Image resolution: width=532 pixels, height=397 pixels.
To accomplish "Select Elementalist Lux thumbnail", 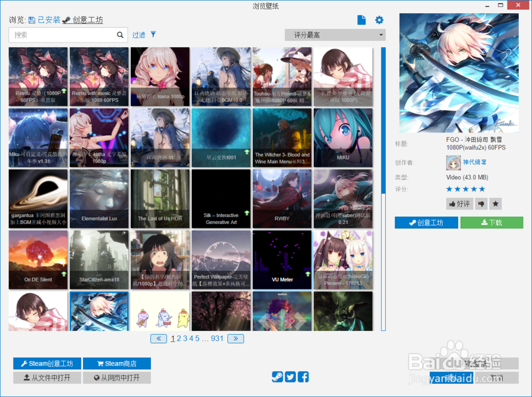I will [99, 199].
